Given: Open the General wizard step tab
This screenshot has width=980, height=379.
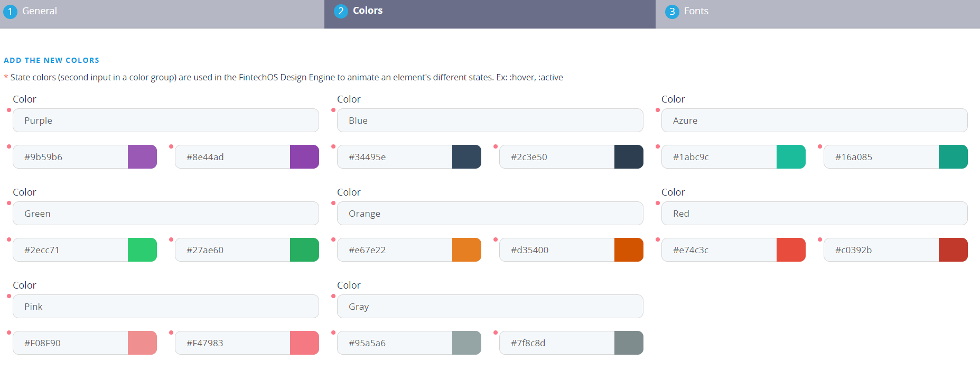Looking at the screenshot, I should click(x=39, y=11).
